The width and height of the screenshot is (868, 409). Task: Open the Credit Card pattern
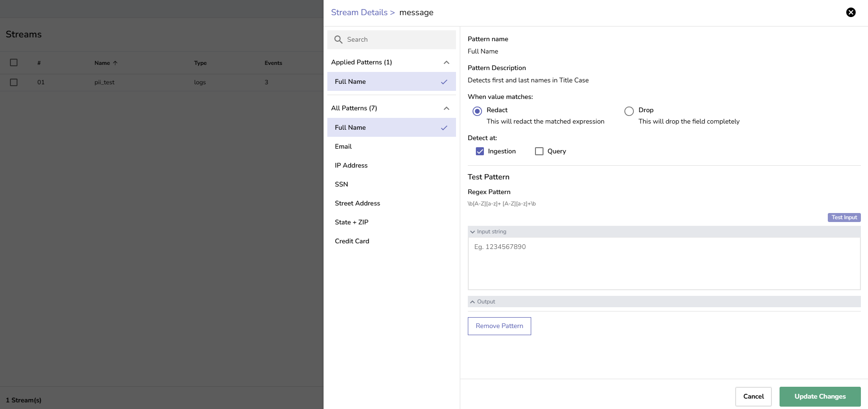(x=352, y=241)
